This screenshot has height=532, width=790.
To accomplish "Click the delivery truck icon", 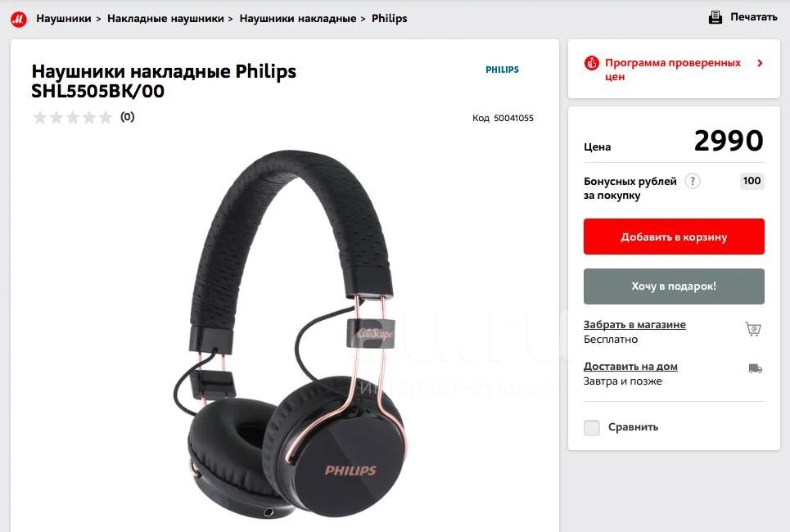I will (x=755, y=368).
